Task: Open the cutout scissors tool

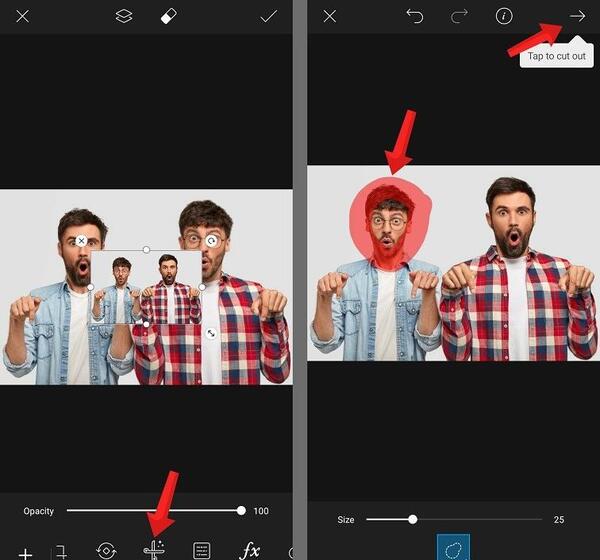Action: [154, 550]
